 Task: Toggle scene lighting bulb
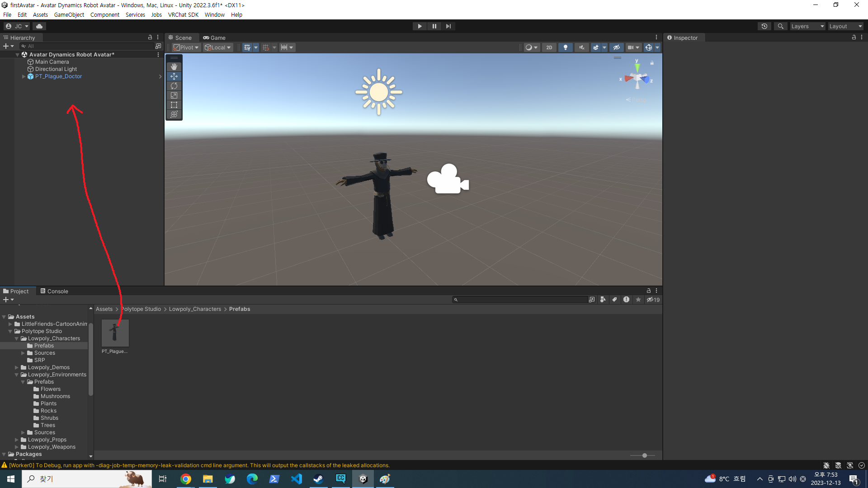[x=565, y=47]
